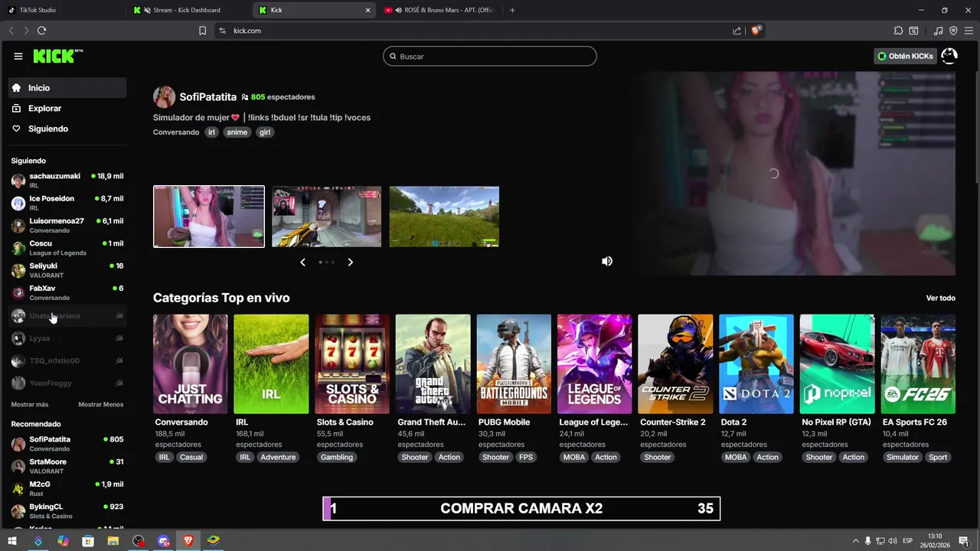Click the Casual tag under Conversando
The height and width of the screenshot is (551, 980).
point(191,458)
